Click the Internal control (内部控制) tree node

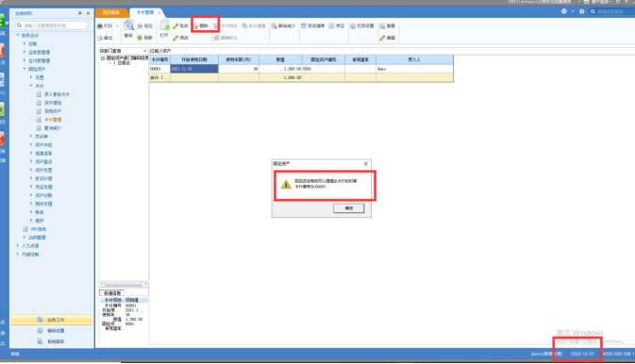point(30,255)
